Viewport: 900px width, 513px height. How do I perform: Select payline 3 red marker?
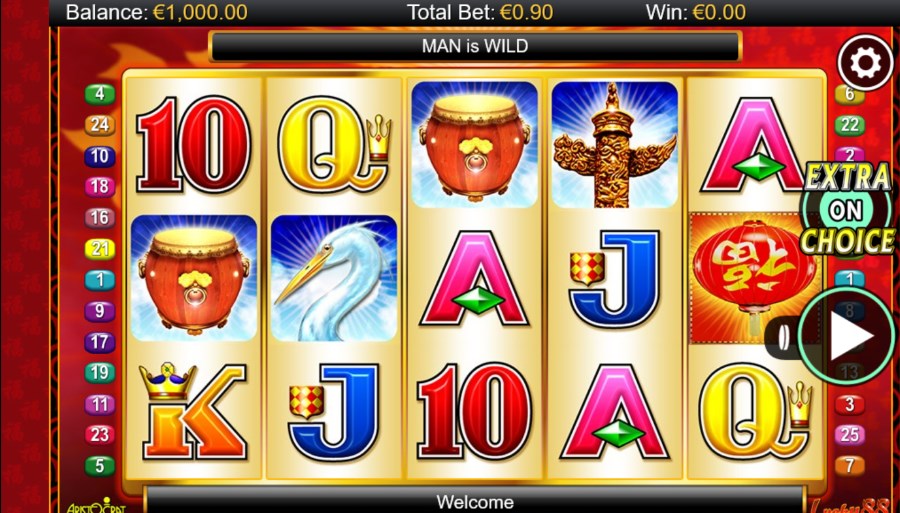tap(849, 404)
